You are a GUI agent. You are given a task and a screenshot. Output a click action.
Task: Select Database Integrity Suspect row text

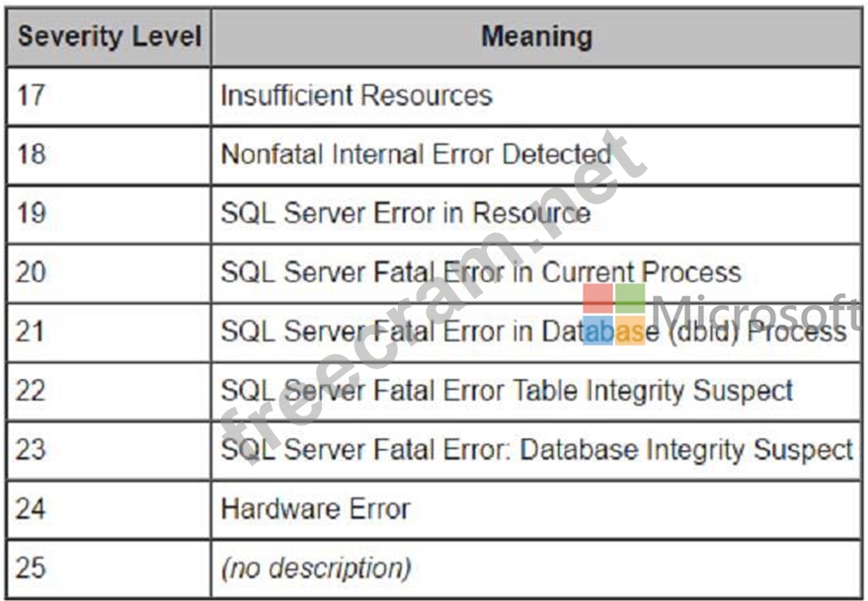tap(537, 449)
